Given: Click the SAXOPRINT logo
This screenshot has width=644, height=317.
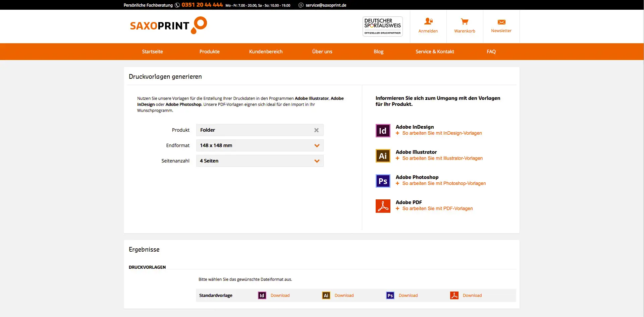Looking at the screenshot, I should (x=168, y=25).
